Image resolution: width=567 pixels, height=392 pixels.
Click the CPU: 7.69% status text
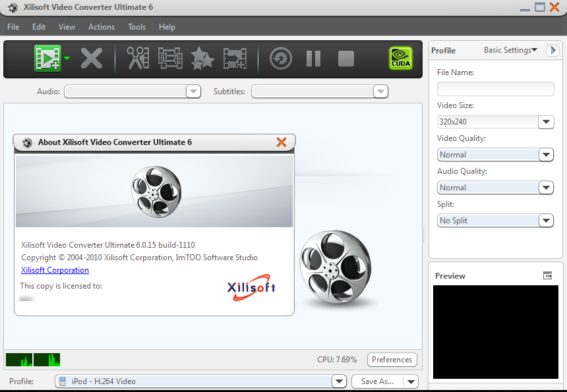pyautogui.click(x=337, y=360)
